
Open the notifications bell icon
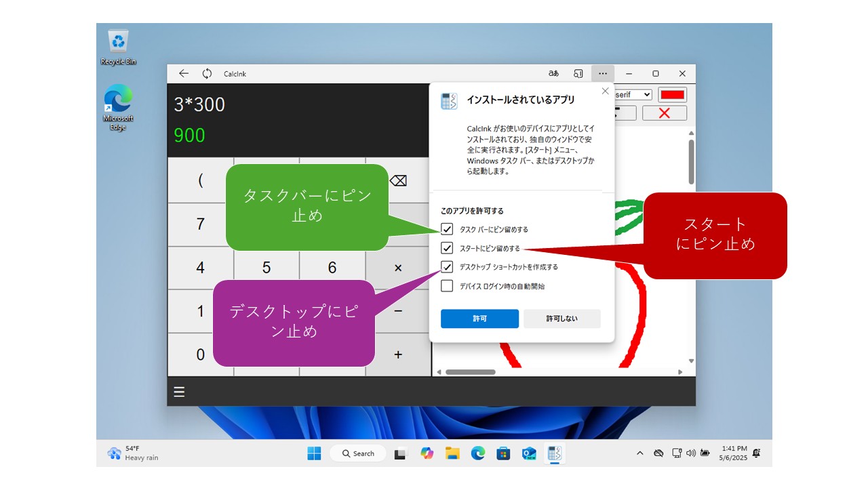[756, 453]
